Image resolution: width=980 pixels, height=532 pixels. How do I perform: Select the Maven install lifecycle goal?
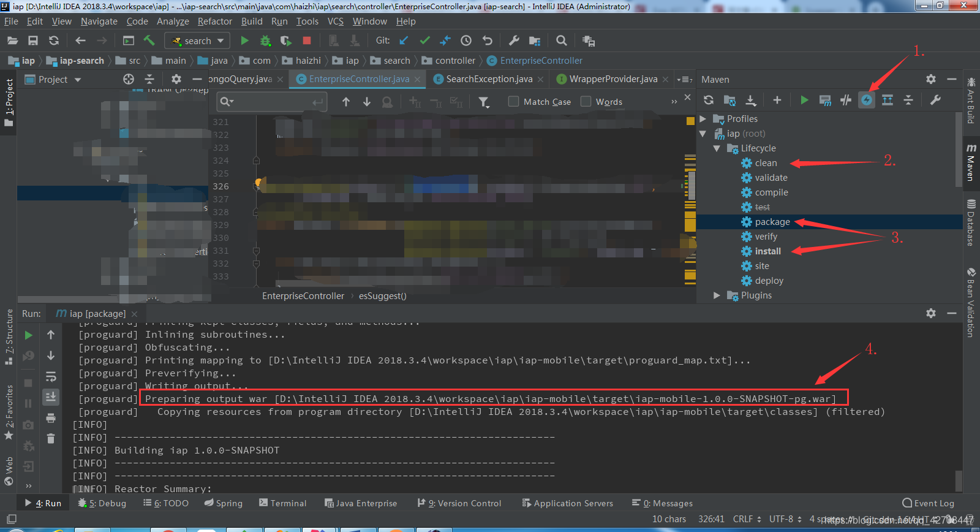(x=767, y=251)
